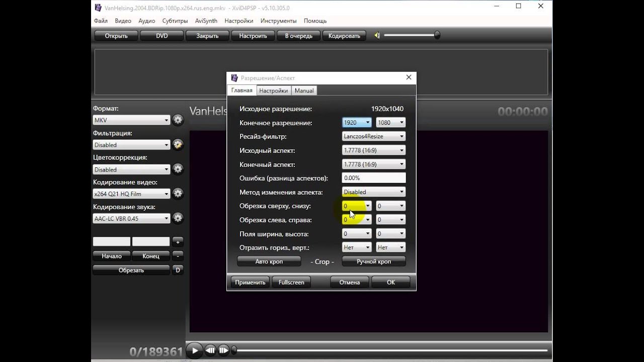
Task: Click the minus button beside Конец
Action: point(178,256)
